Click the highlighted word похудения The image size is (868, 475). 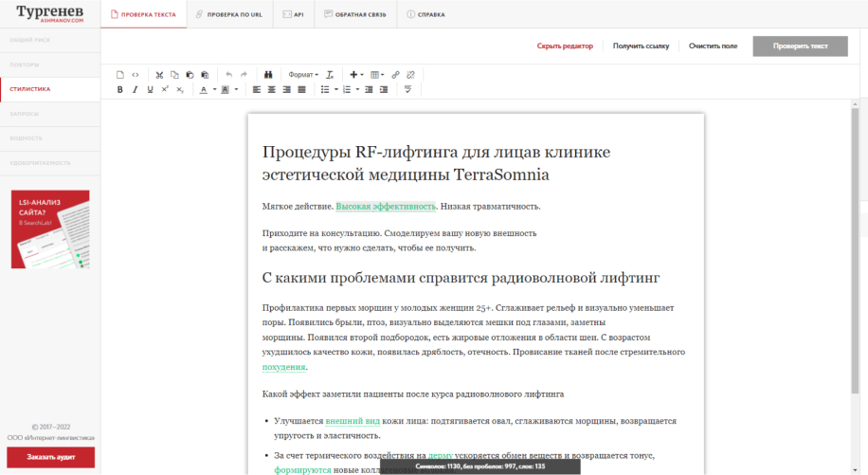pyautogui.click(x=283, y=367)
